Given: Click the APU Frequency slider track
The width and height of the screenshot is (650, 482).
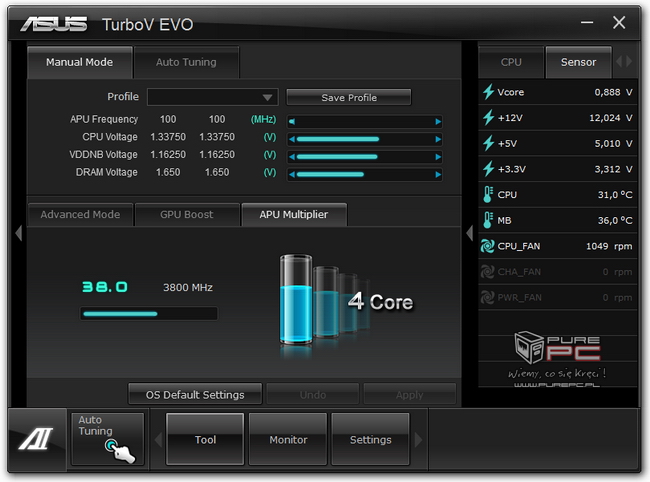Looking at the screenshot, I should click(365, 121).
